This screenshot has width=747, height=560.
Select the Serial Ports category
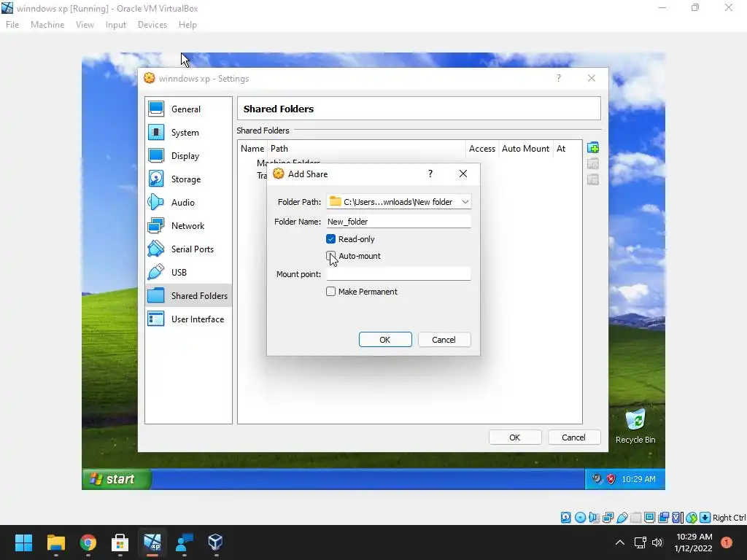point(188,249)
